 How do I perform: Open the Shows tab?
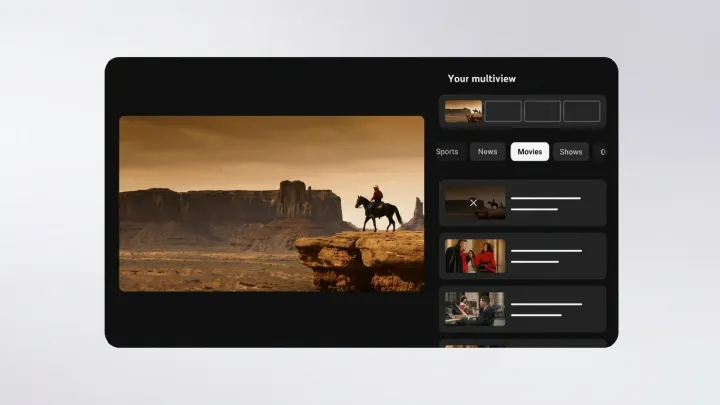(x=571, y=152)
